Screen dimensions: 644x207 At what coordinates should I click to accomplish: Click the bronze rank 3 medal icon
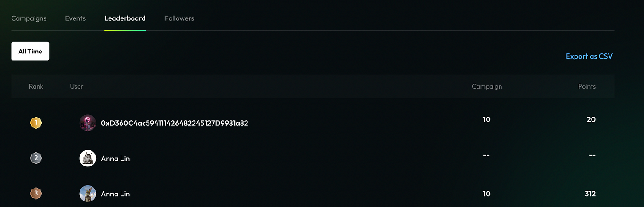click(x=36, y=194)
